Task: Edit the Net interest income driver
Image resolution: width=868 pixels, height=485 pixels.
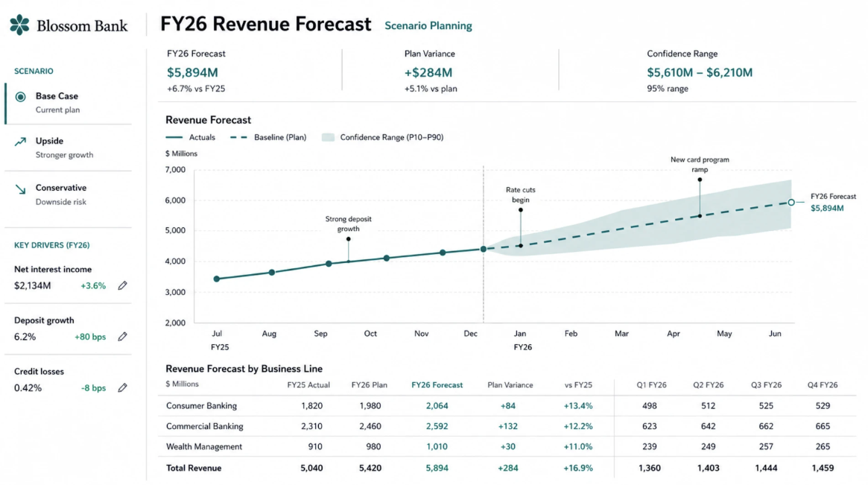Action: coord(122,285)
